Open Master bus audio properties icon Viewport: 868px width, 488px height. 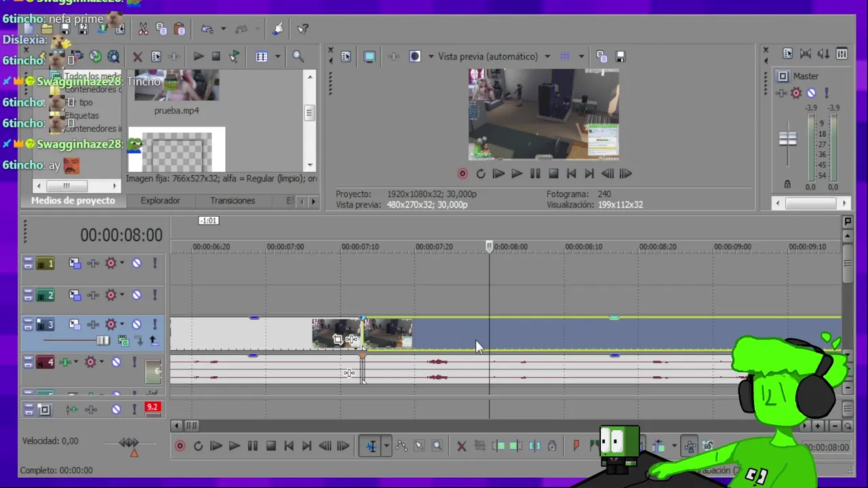pos(787,54)
